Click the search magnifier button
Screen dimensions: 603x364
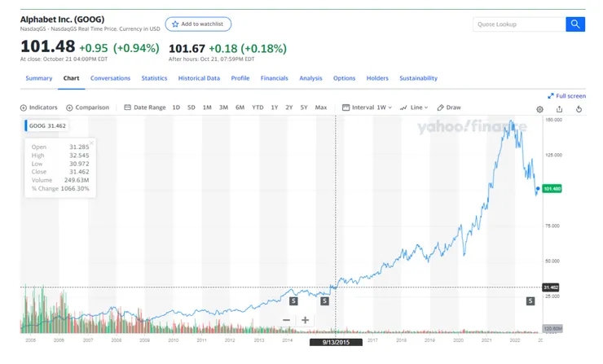click(576, 24)
